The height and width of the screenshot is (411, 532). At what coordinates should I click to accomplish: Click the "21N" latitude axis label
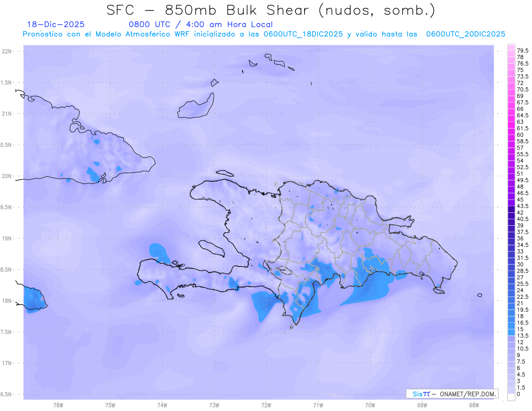tap(7, 114)
